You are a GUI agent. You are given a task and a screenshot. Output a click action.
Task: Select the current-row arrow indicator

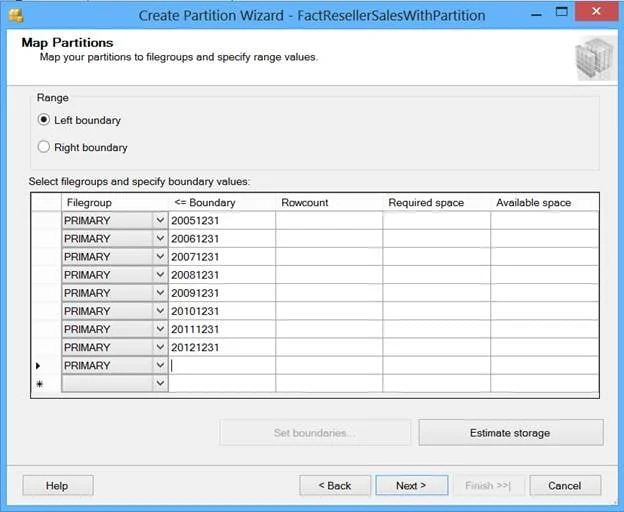(x=39, y=366)
